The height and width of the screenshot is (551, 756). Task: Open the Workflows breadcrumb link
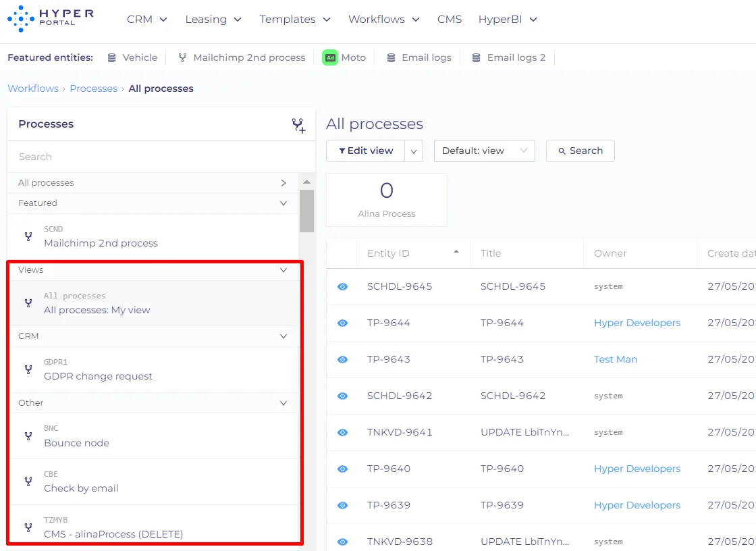33,88
